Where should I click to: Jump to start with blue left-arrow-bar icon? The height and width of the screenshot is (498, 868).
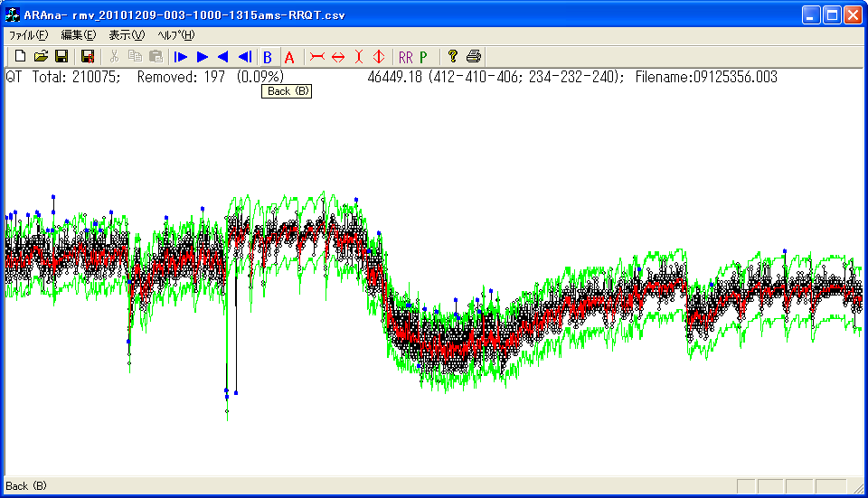(x=244, y=57)
